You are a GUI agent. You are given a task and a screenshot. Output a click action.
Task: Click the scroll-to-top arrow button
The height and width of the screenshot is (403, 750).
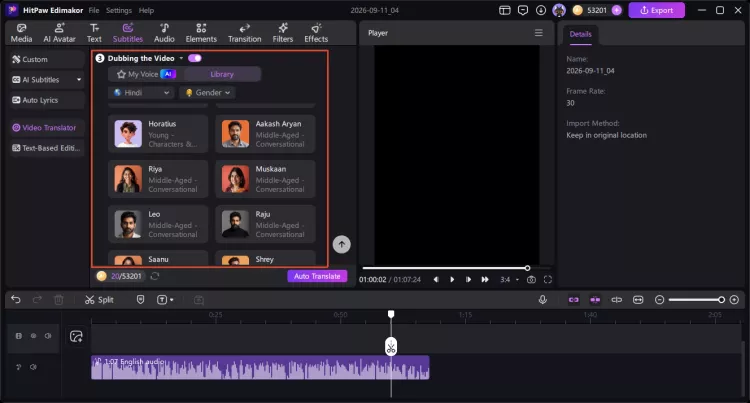(x=342, y=244)
